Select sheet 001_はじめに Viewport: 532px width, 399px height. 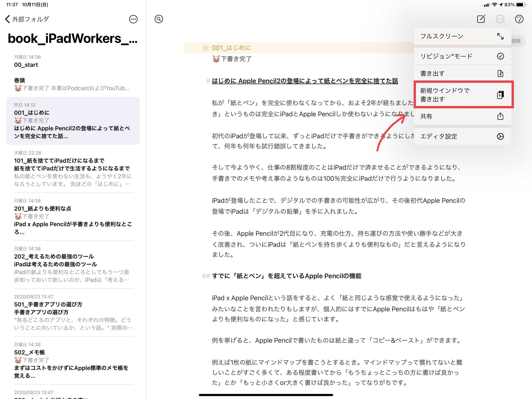coord(73,121)
